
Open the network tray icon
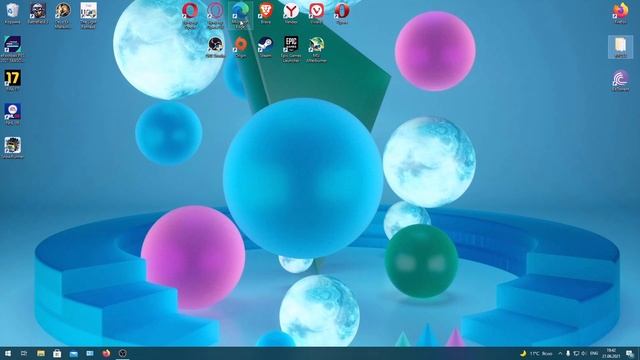coord(576,353)
